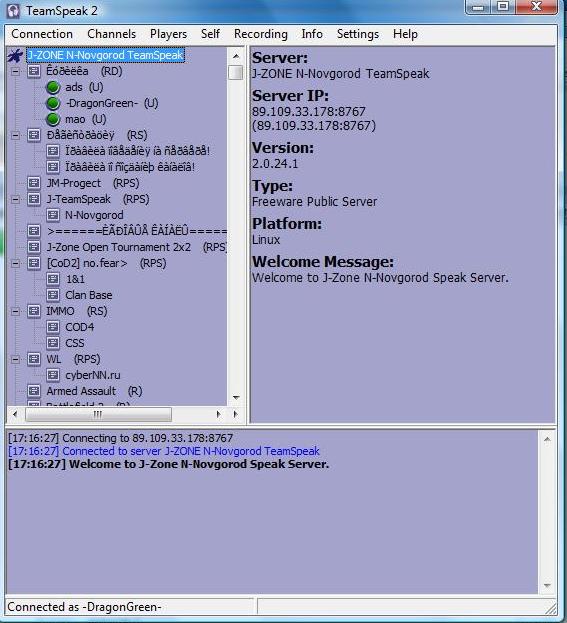Select the Armed Assault channel

(x=94, y=391)
